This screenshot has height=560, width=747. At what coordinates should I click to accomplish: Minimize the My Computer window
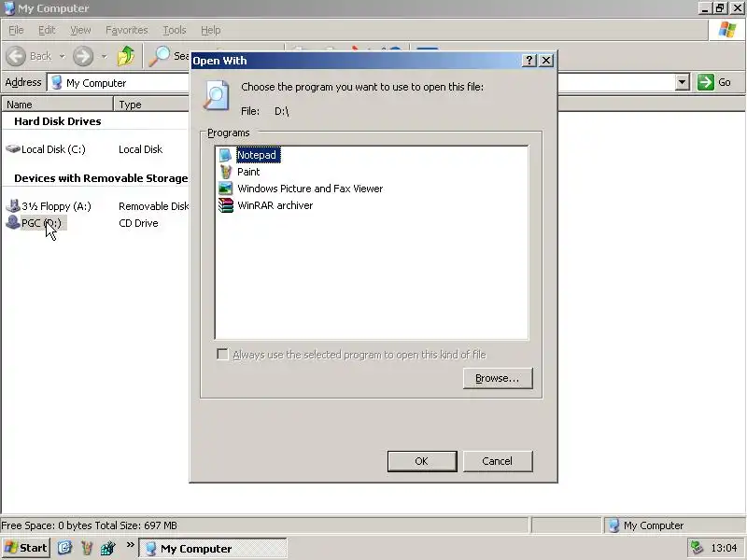pos(705,8)
